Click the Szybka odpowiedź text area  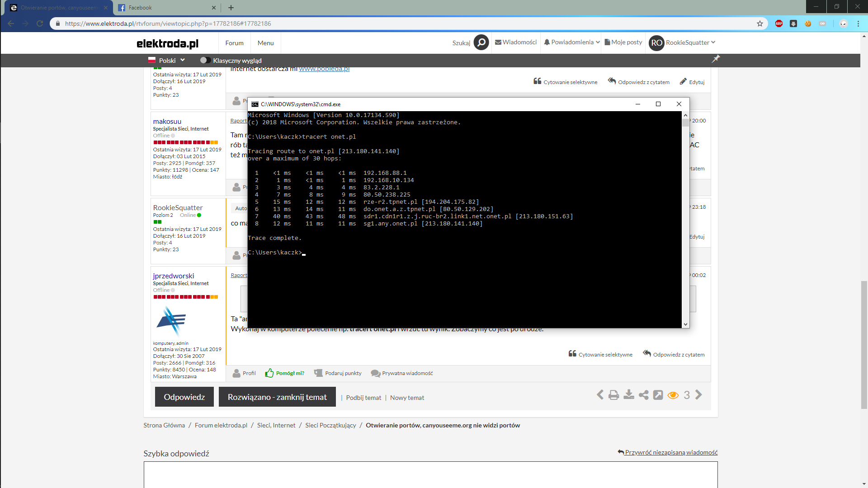430,474
